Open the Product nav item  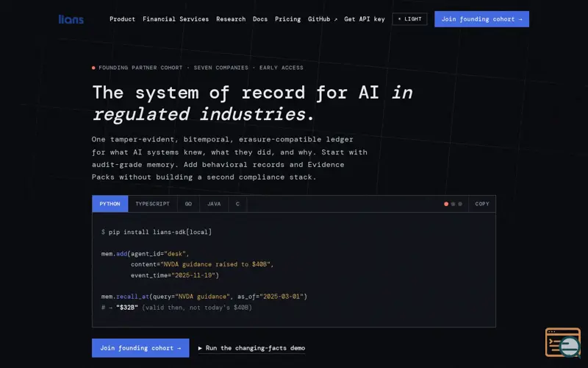122,19
